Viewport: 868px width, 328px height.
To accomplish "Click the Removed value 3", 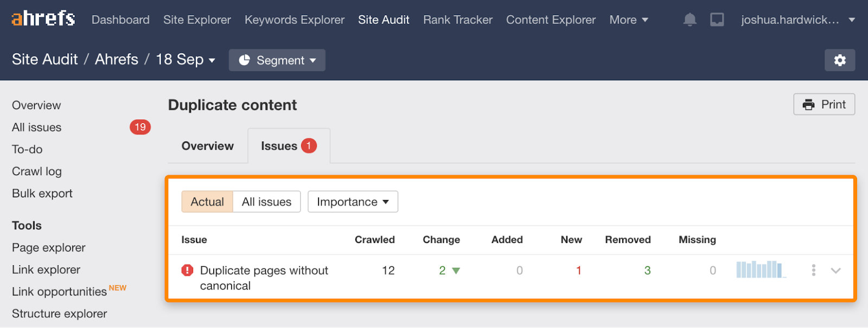I will (647, 270).
